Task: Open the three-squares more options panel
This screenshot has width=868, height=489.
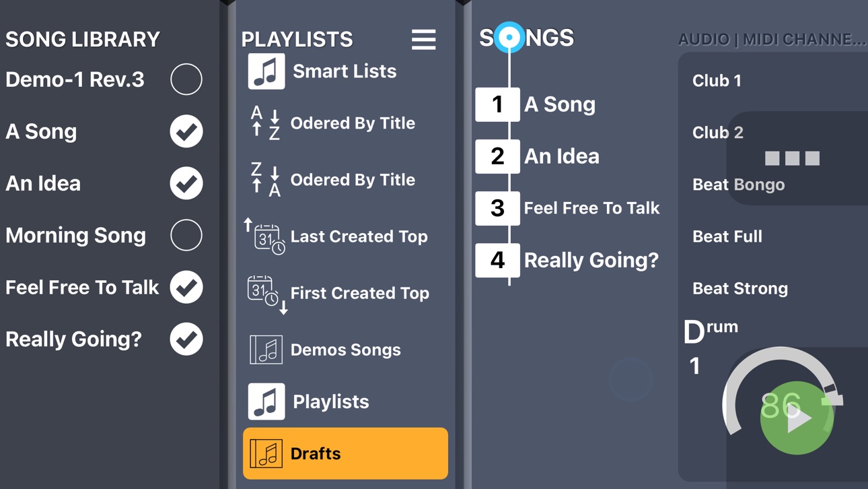Action: tap(793, 158)
